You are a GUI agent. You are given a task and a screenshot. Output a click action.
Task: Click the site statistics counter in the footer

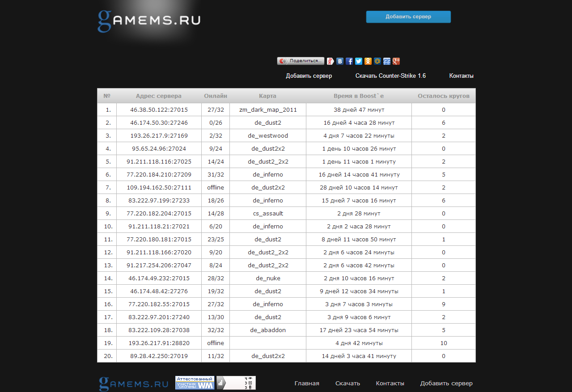point(236,383)
